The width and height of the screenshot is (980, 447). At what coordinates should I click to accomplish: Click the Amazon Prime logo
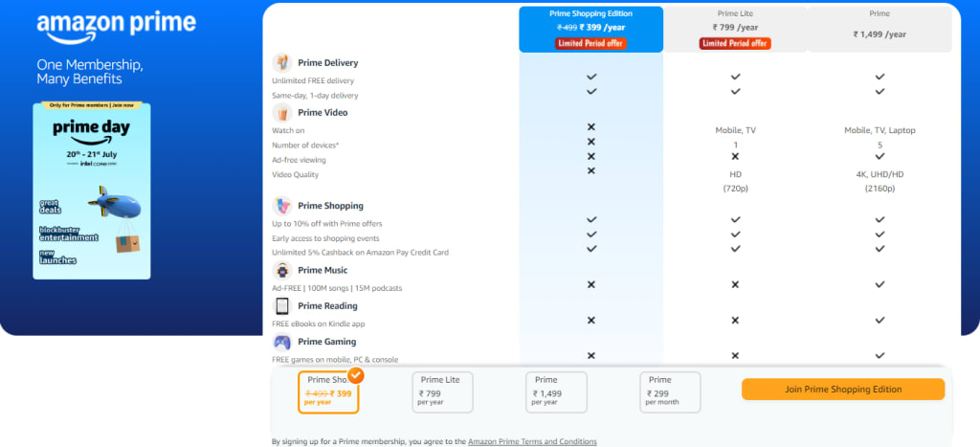(x=116, y=27)
